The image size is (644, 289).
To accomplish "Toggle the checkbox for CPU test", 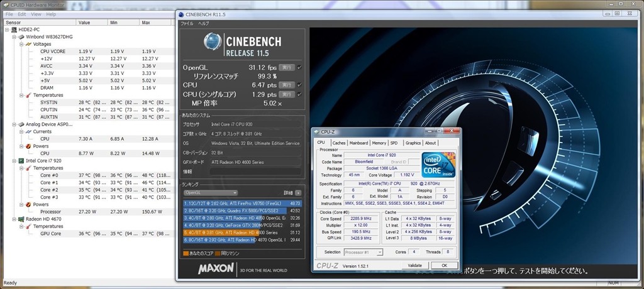I will tap(299, 85).
